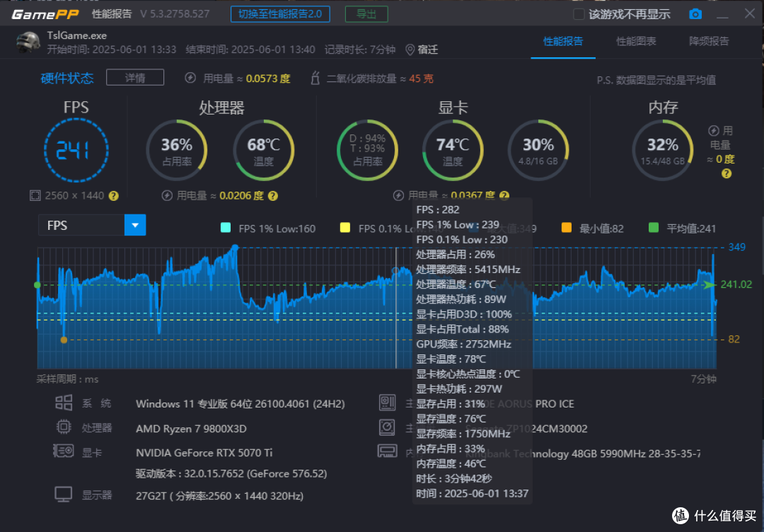Click the help icon beside 2560 x 1440
This screenshot has height=532, width=764.
[113, 196]
